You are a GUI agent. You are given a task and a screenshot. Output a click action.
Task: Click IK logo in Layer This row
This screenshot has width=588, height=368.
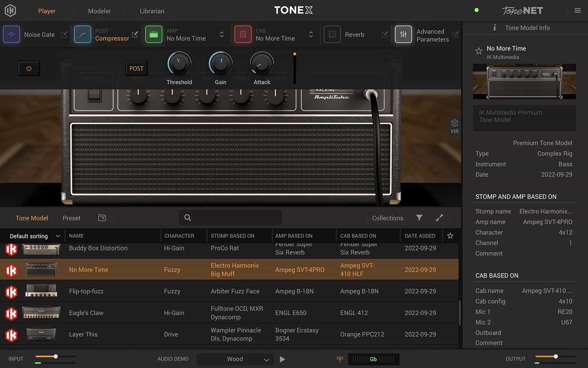coord(11,335)
